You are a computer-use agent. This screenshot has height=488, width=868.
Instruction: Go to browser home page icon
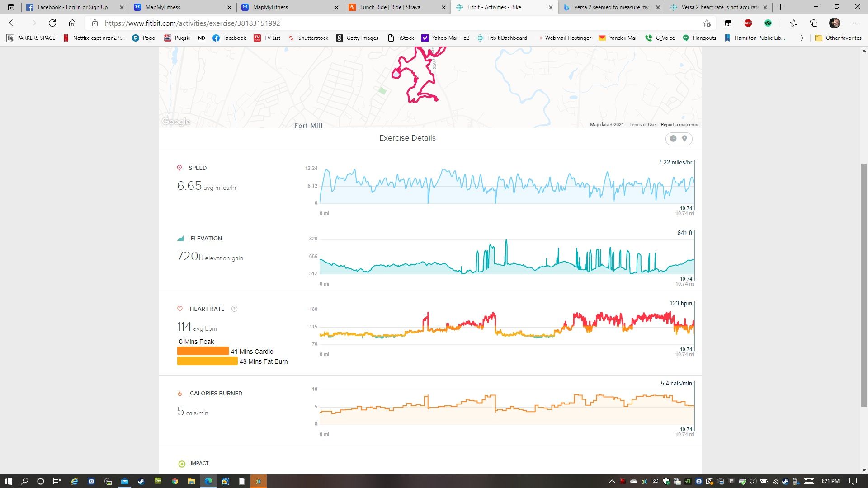click(x=72, y=23)
